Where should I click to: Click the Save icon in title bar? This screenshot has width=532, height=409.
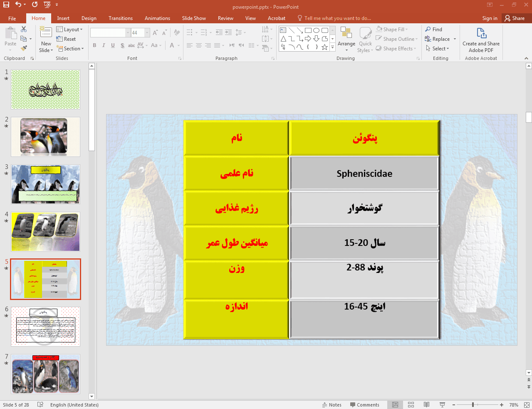coord(6,5)
